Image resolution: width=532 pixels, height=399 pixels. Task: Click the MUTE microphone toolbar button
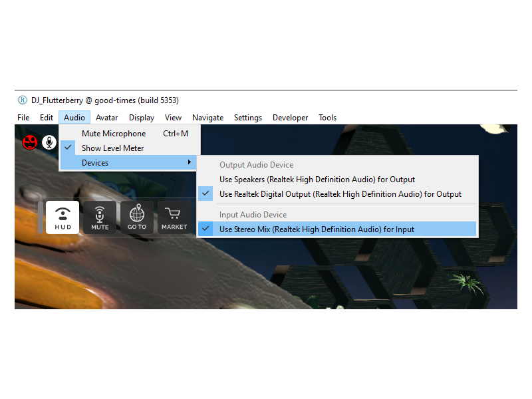(100, 217)
